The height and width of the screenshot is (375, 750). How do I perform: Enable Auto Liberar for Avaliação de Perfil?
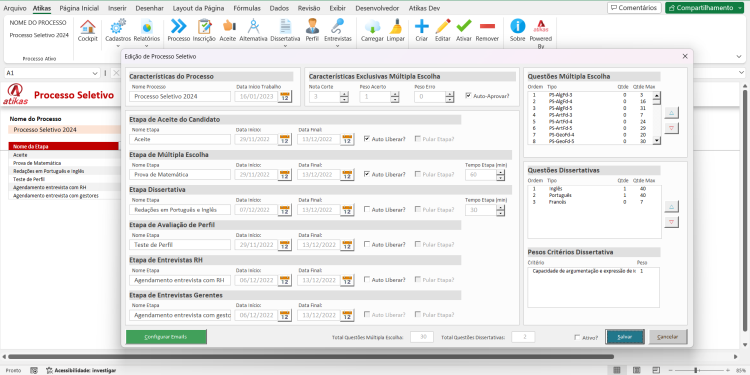(x=367, y=244)
